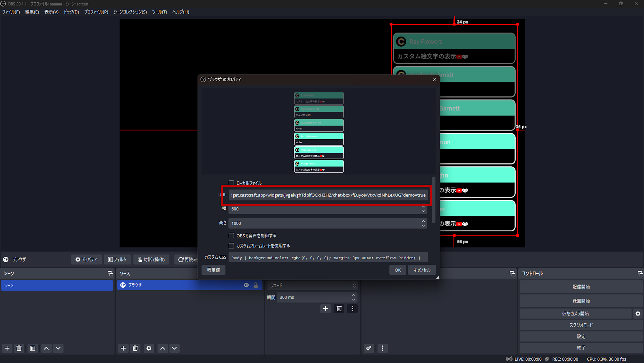Image resolution: width=644 pixels, height=363 pixels.
Task: Increase 幅 value with up arrow
Action: pos(423,207)
